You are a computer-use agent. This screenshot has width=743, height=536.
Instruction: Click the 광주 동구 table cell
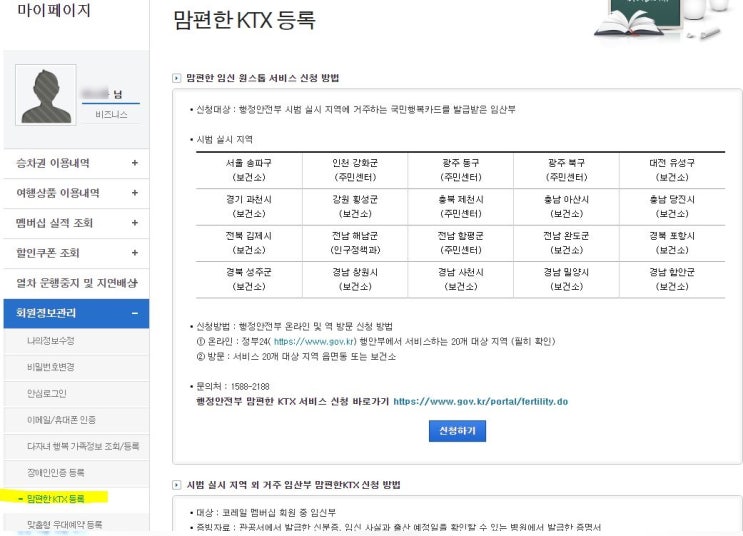461,170
